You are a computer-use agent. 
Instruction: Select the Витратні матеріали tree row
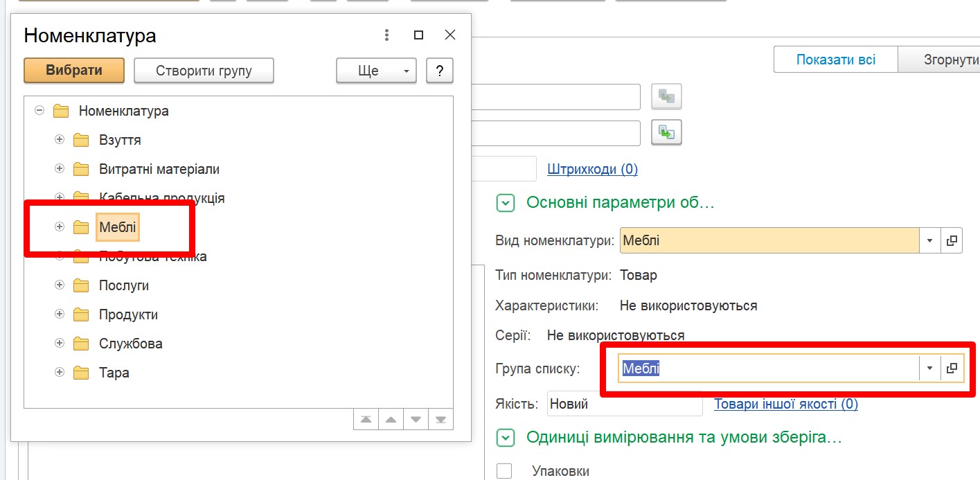238,169
